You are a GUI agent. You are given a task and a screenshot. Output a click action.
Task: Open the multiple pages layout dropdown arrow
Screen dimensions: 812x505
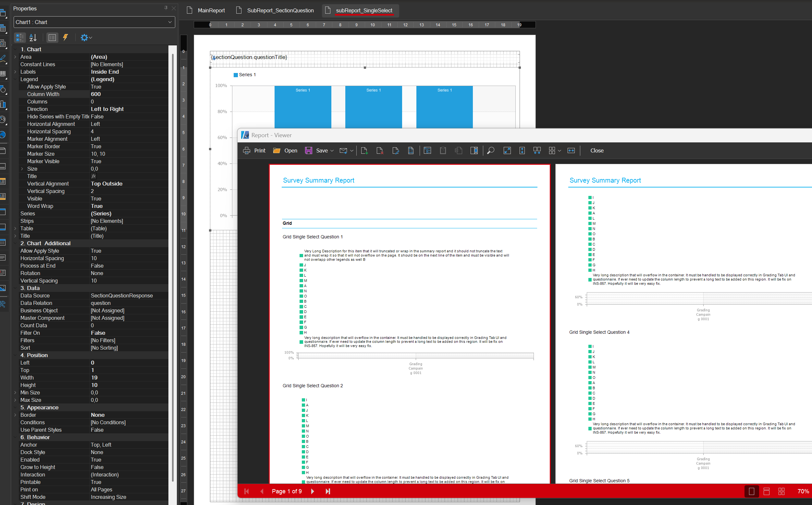560,151
